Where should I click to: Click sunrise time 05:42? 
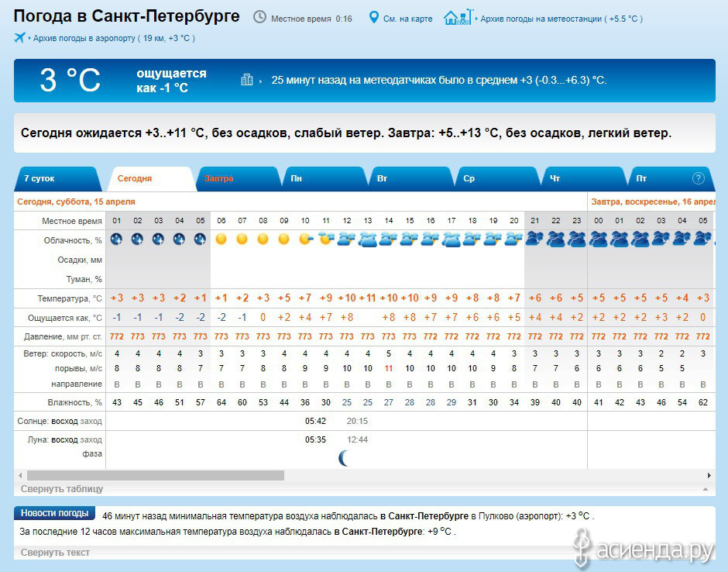coord(315,421)
